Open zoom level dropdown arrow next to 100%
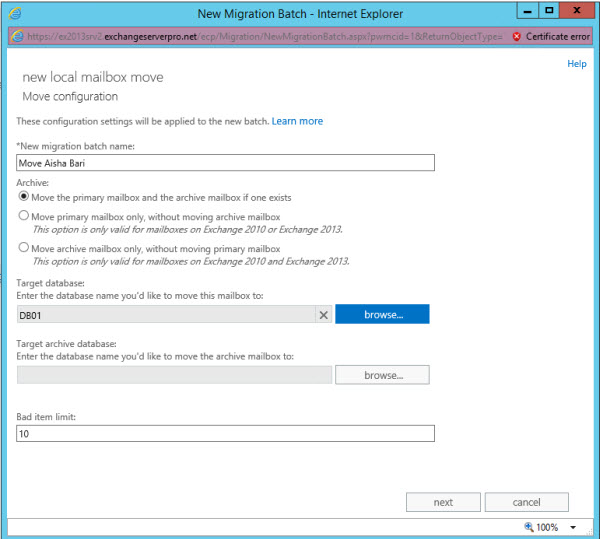This screenshot has height=539, width=600. point(574,527)
